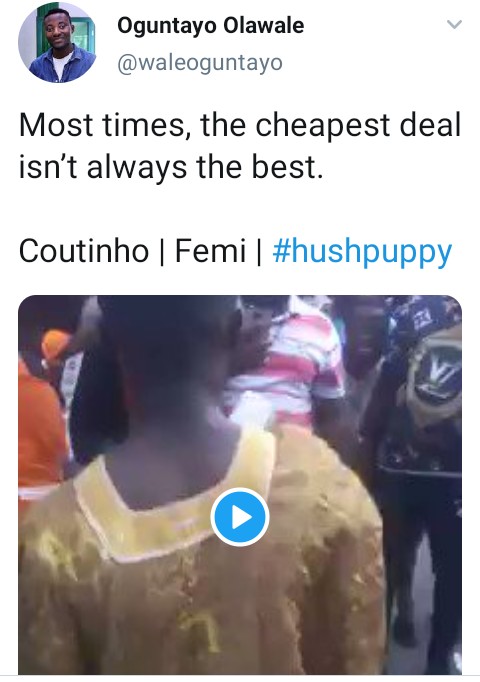Open Oguntayo Olawale's profile picture
The image size is (480, 682).
point(58,43)
